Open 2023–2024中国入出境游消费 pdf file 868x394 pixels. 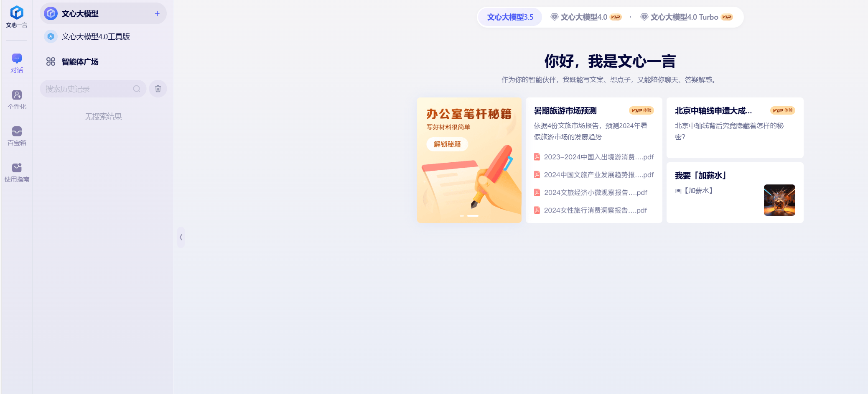(x=594, y=157)
